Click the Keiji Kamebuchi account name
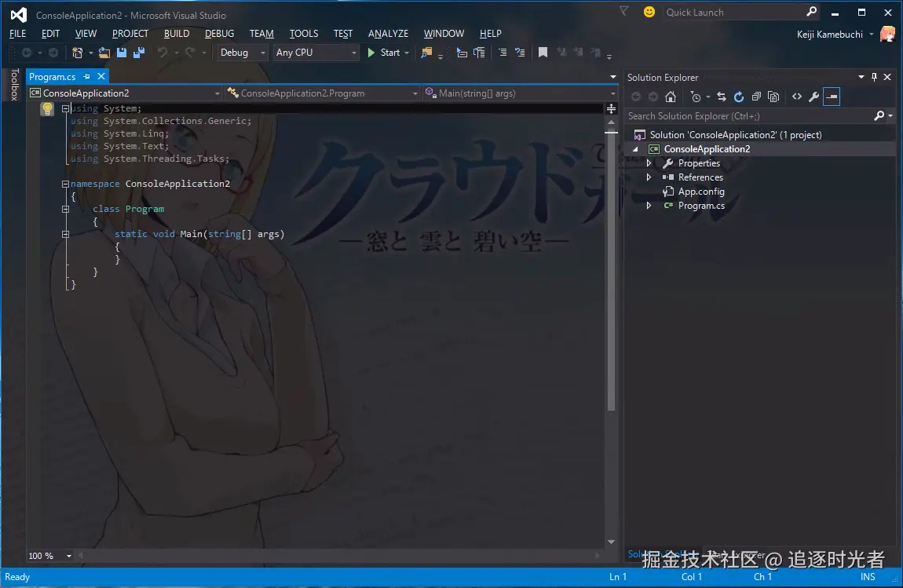This screenshot has width=903, height=588. (x=829, y=35)
